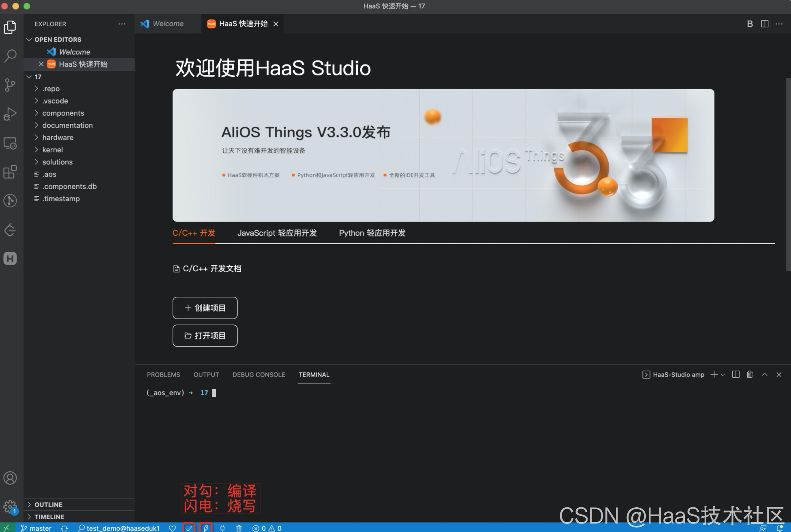
Task: Open the Search view in activity bar
Action: coord(10,55)
